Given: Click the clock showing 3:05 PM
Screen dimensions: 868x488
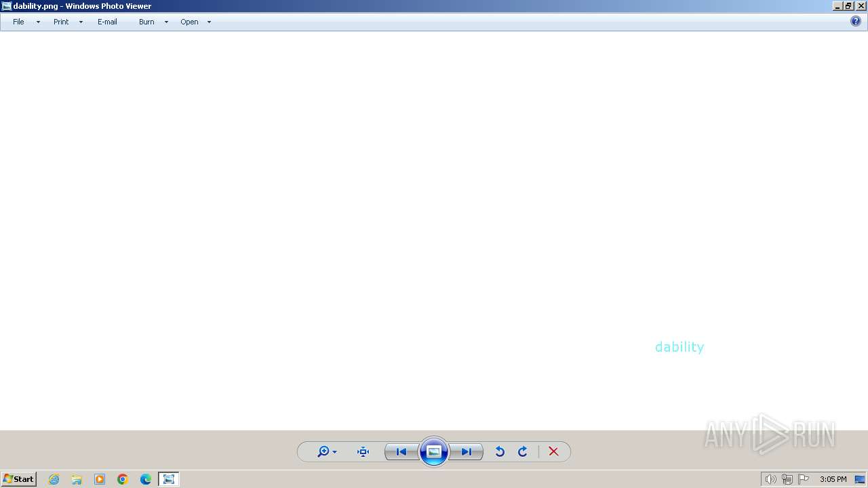Looking at the screenshot, I should (x=833, y=479).
